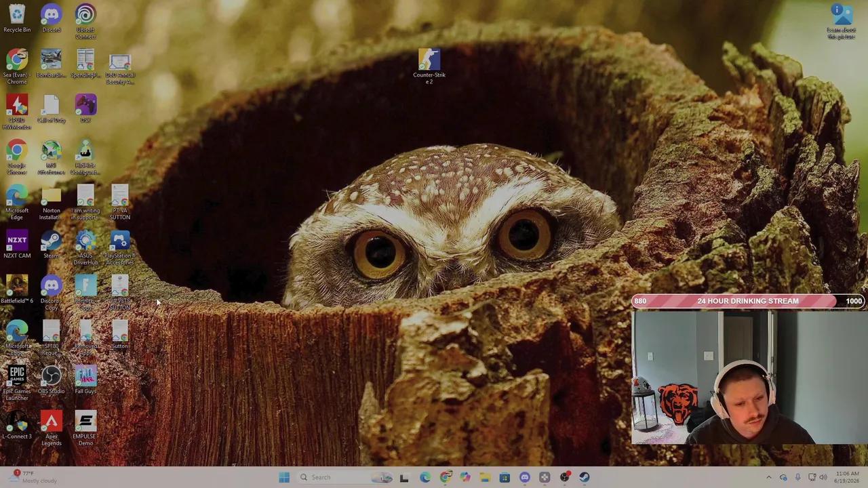Screen dimensions: 868x488
Task: Select the VA VETS SUTTON file
Action: 120,293
